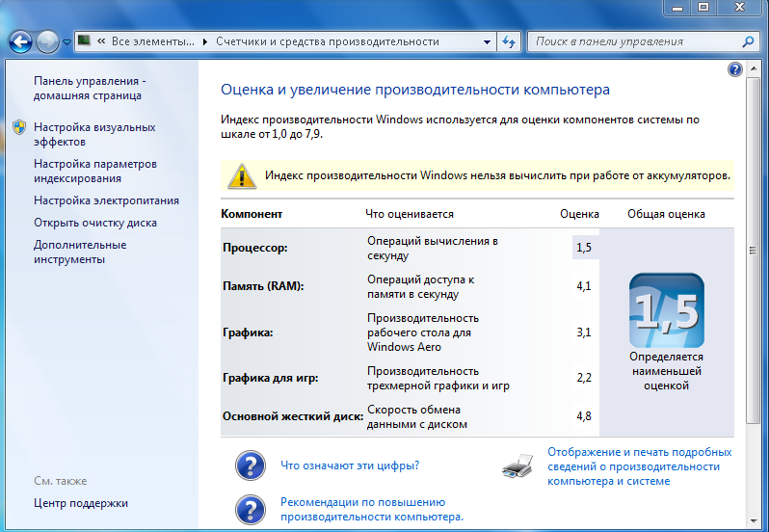This screenshot has width=769, height=532.
Task: Click the graphics score 3,1
Action: click(x=584, y=332)
